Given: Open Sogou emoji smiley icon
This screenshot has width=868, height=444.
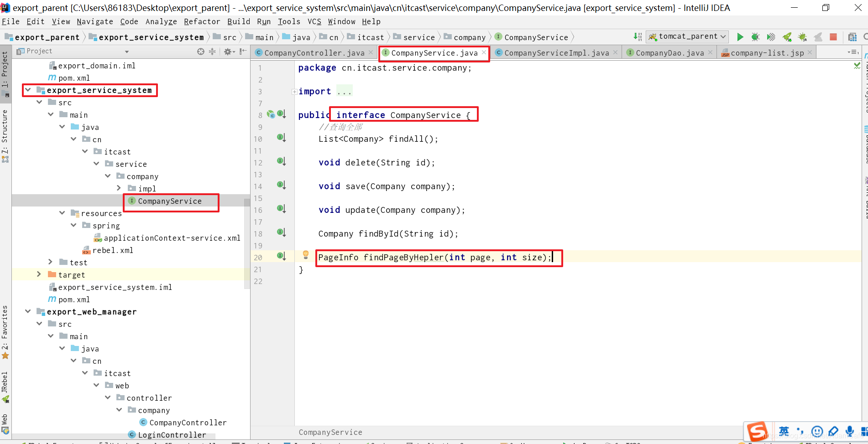Looking at the screenshot, I should (817, 431).
